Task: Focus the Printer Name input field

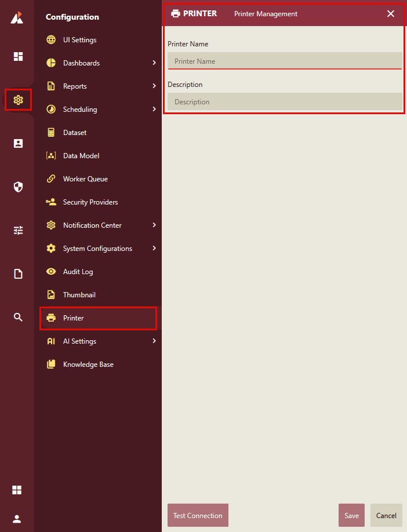Action: point(285,61)
